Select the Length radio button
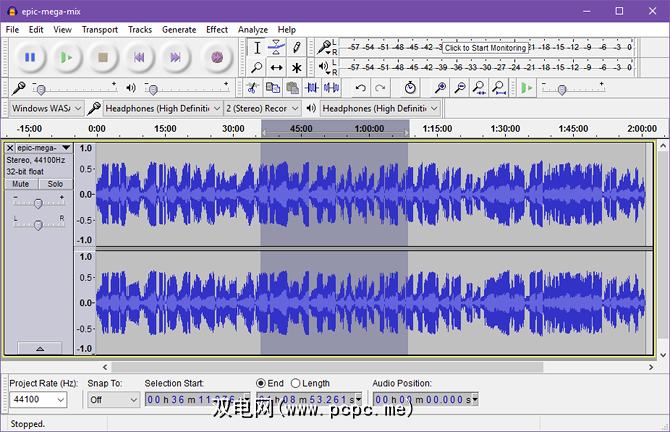 (296, 383)
